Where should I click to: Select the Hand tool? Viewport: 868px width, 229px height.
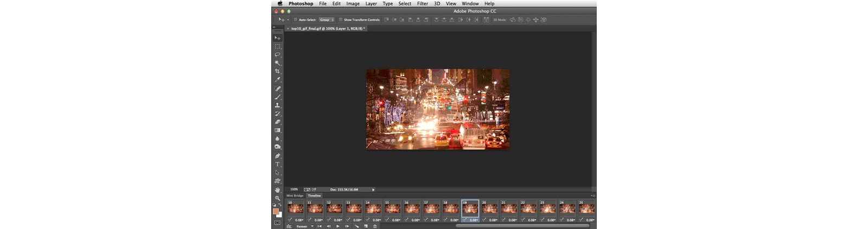tap(277, 190)
